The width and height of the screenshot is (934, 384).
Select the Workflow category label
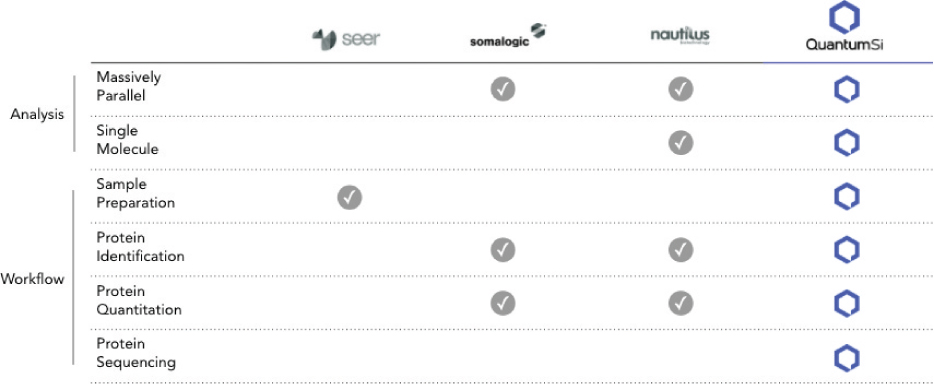(x=32, y=279)
